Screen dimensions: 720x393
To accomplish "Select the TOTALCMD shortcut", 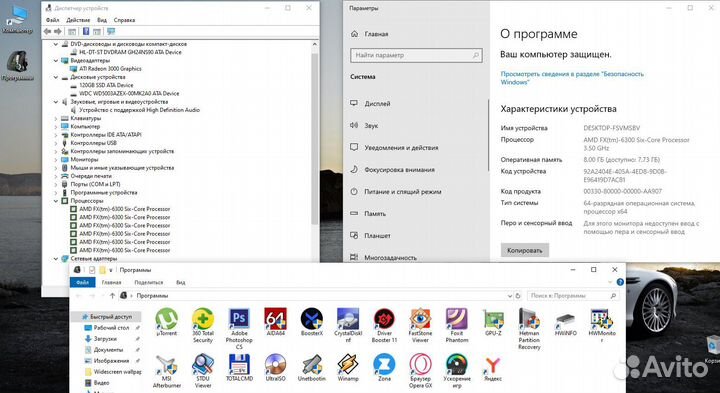I will click(x=239, y=368).
